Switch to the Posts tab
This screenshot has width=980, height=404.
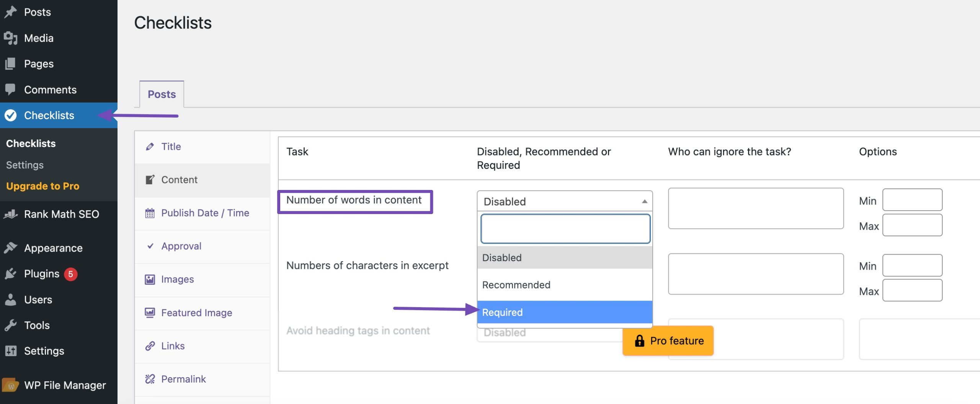(162, 94)
